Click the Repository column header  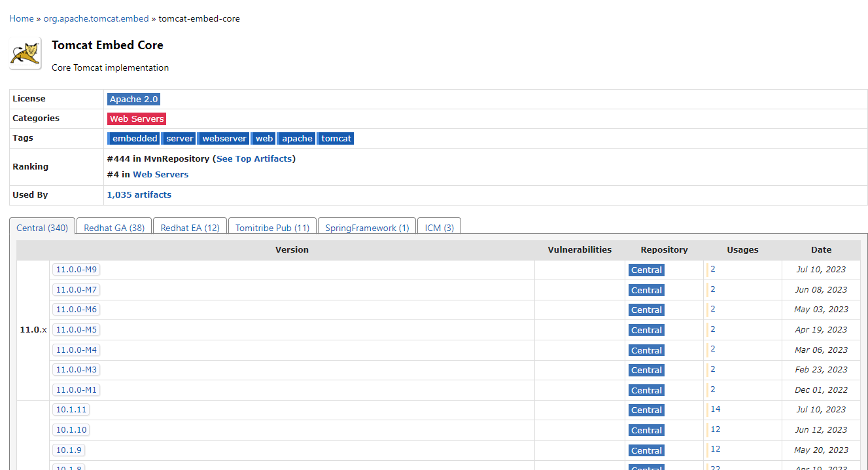pyautogui.click(x=664, y=249)
